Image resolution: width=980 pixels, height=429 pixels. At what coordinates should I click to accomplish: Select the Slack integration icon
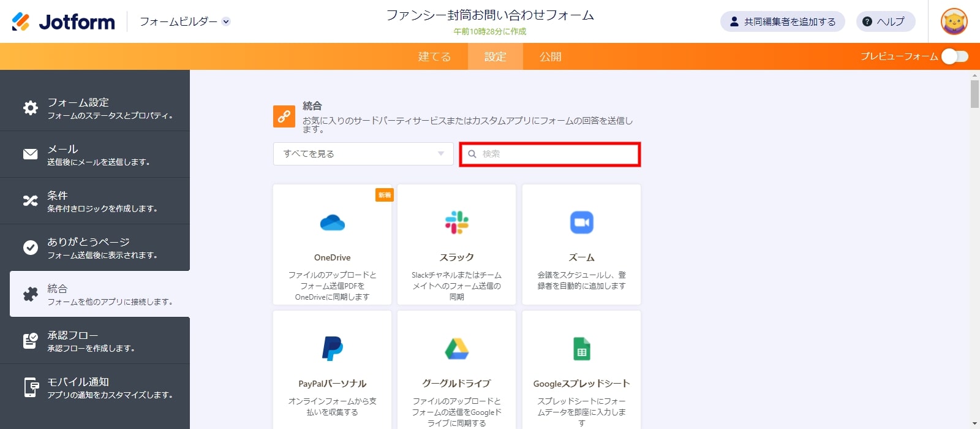[x=456, y=222]
